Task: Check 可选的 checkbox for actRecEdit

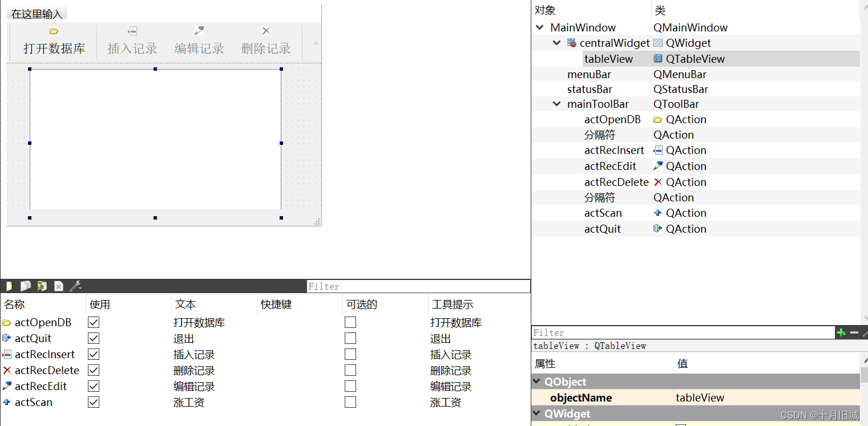Action: pos(350,386)
